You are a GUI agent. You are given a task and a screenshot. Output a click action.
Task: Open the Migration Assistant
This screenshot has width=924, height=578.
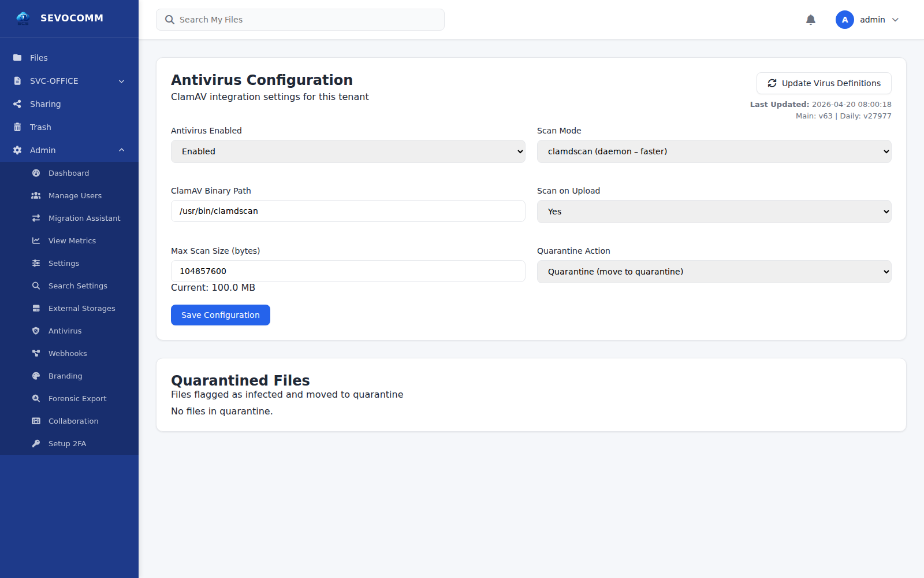pyautogui.click(x=84, y=218)
